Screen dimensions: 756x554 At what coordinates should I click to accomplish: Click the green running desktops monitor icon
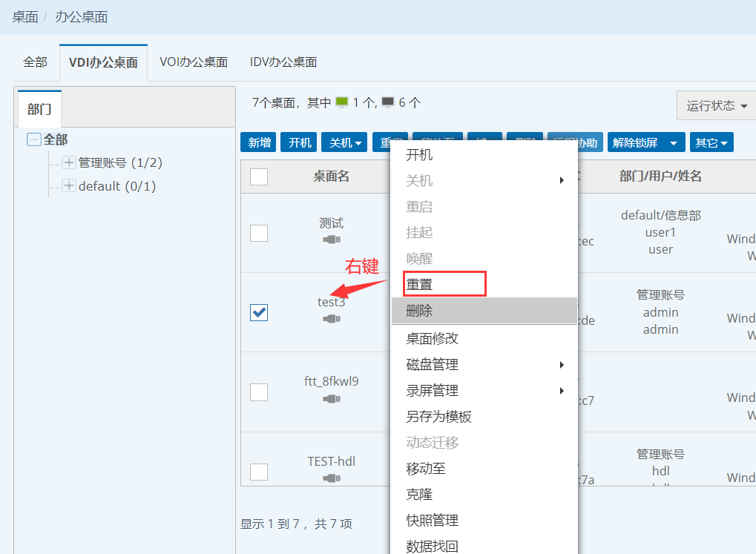coord(342,103)
